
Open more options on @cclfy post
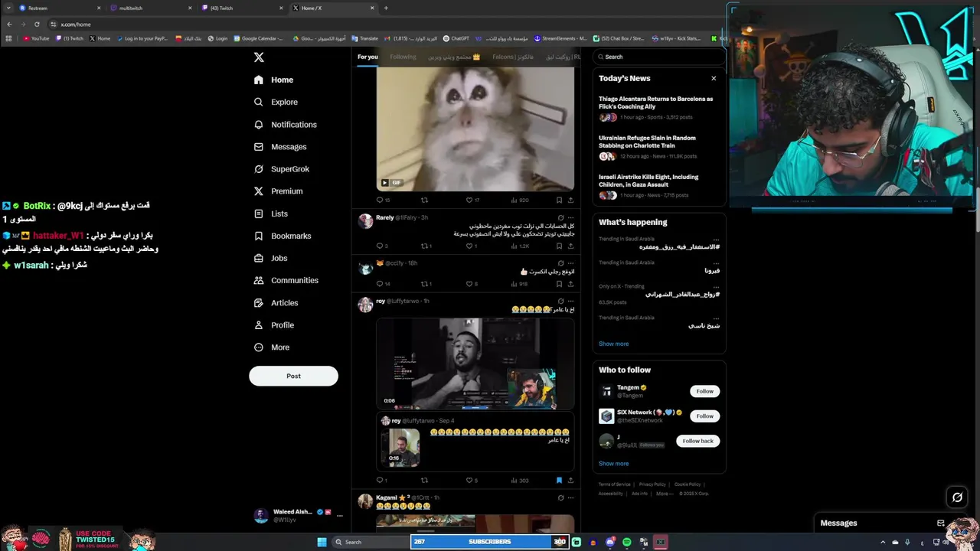pyautogui.click(x=570, y=262)
